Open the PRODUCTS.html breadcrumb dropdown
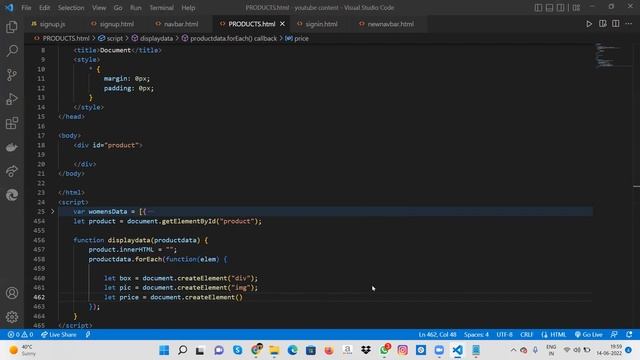 66,38
